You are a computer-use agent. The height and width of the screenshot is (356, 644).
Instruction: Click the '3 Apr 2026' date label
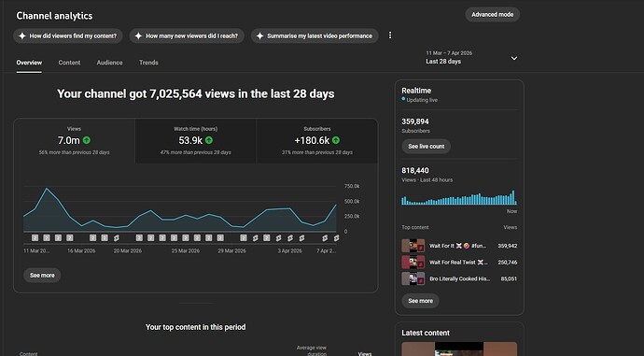click(290, 250)
